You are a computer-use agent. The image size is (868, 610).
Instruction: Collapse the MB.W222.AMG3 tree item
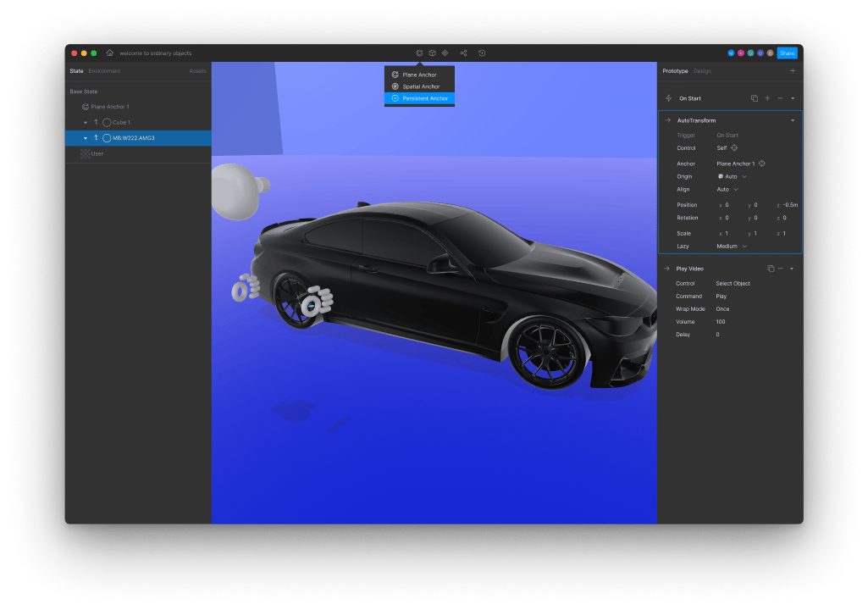[x=86, y=138]
